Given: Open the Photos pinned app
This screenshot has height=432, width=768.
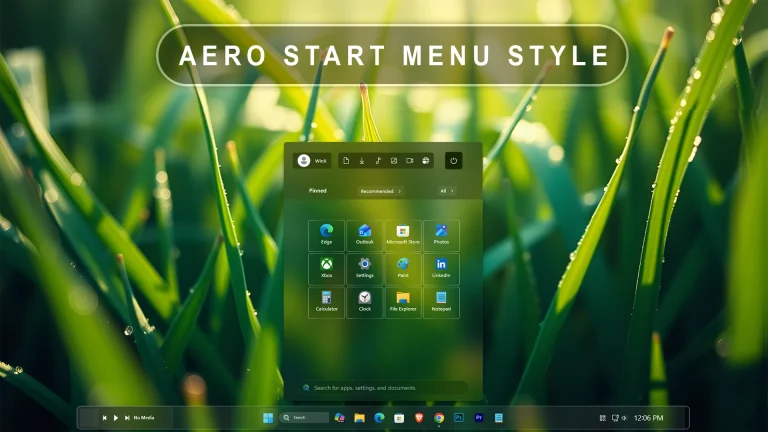Looking at the screenshot, I should coord(441,236).
